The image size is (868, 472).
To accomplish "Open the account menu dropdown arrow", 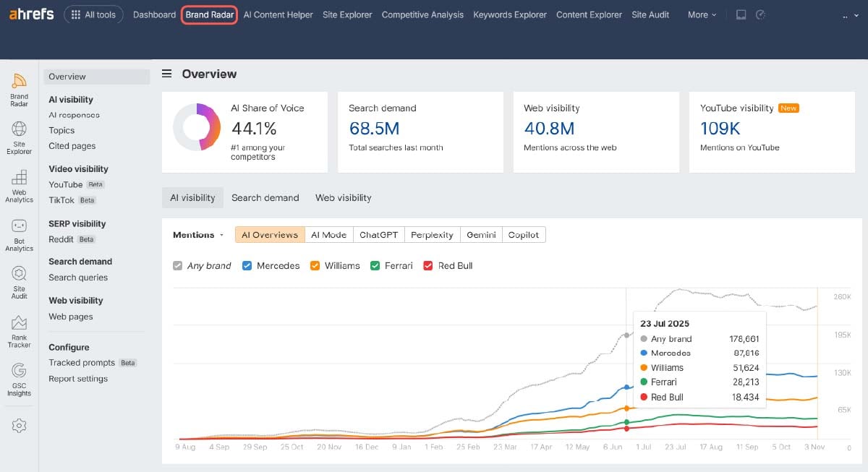I will pyautogui.click(x=856, y=15).
